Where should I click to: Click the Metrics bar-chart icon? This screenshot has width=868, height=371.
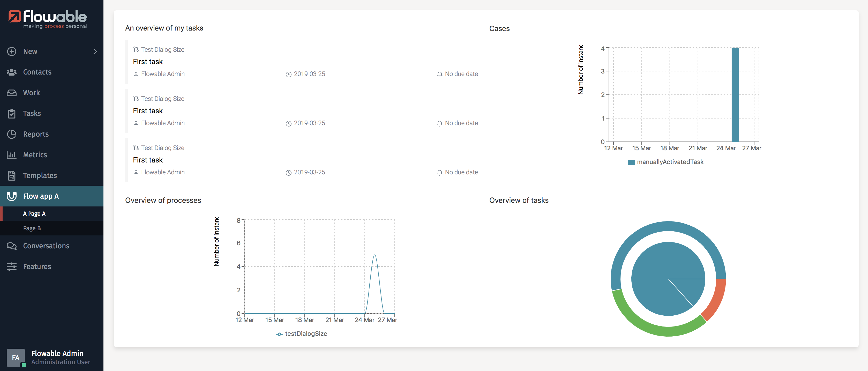click(x=11, y=155)
